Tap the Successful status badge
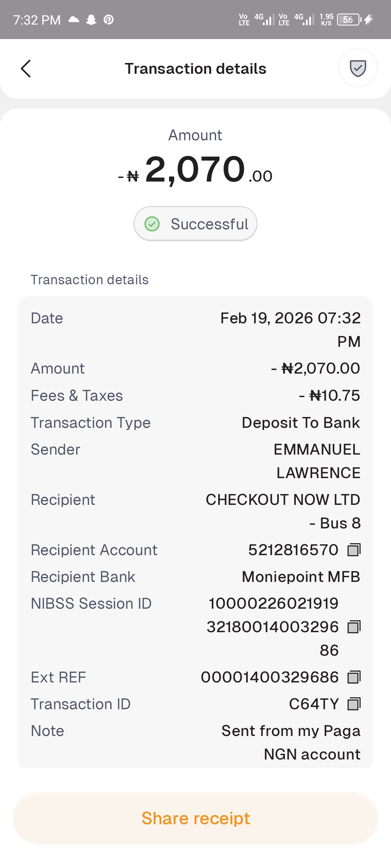The image size is (391, 868). (x=195, y=224)
